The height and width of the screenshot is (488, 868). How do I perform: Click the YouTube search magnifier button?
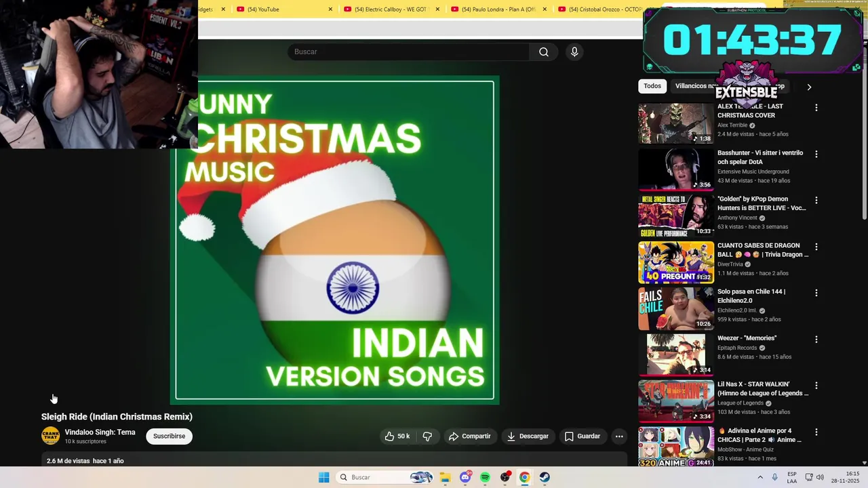(544, 52)
